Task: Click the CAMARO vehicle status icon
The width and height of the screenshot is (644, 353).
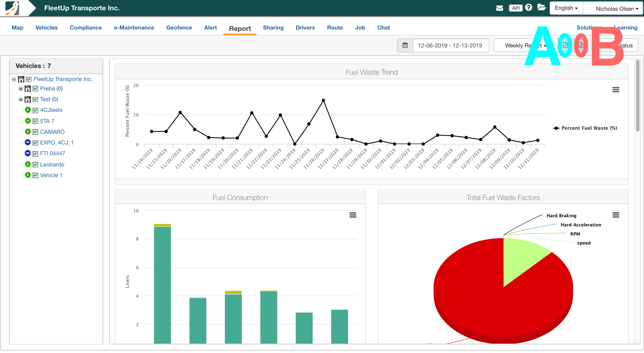Action: pos(28,132)
